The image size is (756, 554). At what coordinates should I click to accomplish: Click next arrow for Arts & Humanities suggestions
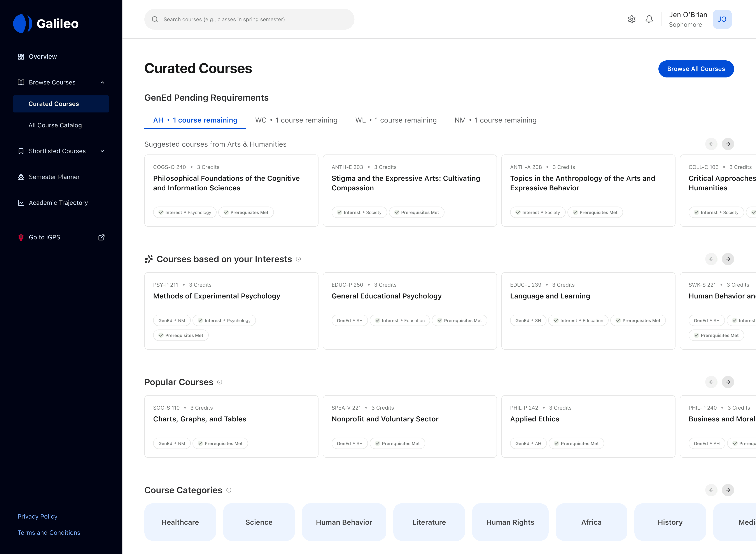(728, 144)
